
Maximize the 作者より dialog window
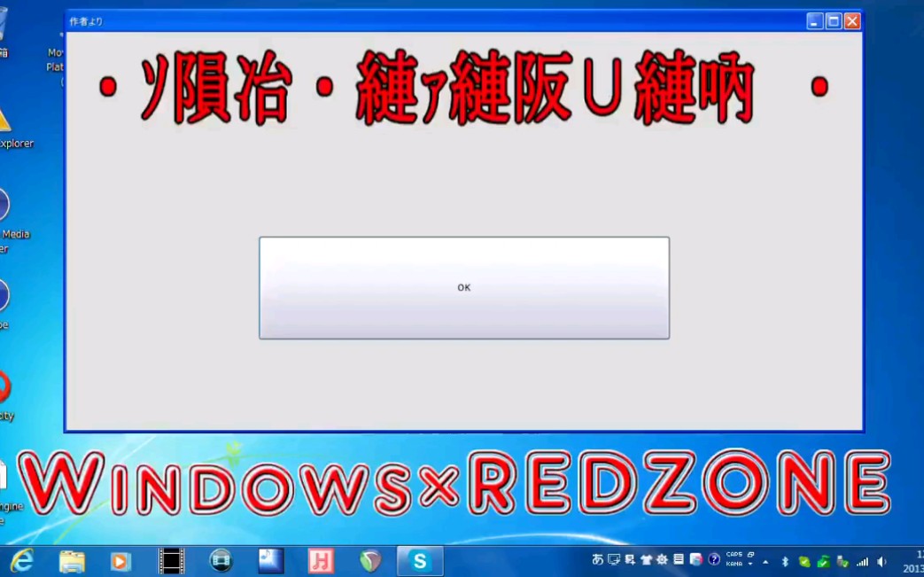tap(834, 21)
